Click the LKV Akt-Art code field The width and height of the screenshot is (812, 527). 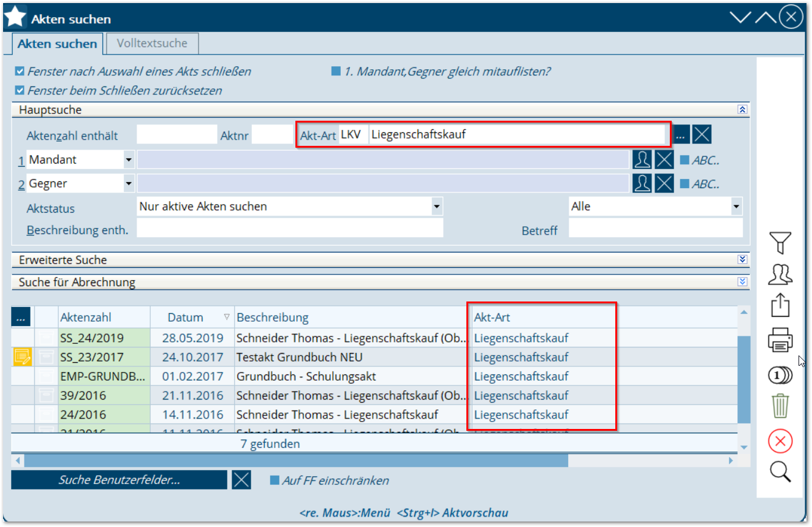353,134
